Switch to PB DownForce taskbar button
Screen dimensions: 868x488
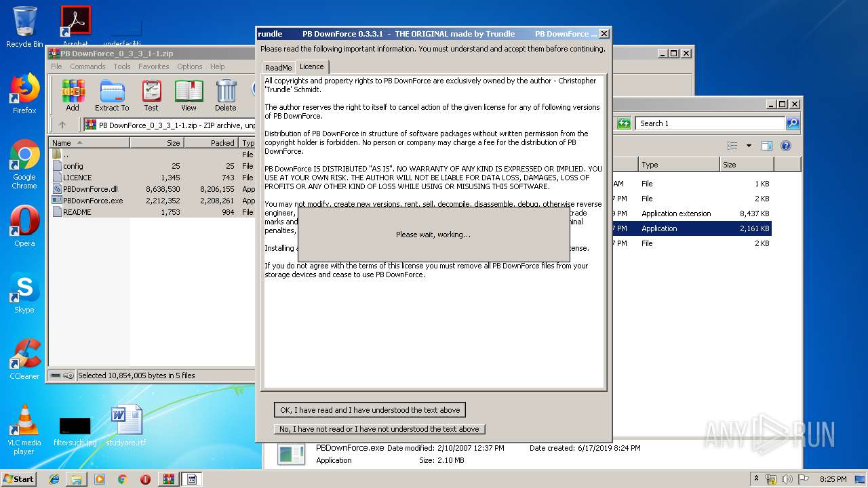[x=192, y=479]
